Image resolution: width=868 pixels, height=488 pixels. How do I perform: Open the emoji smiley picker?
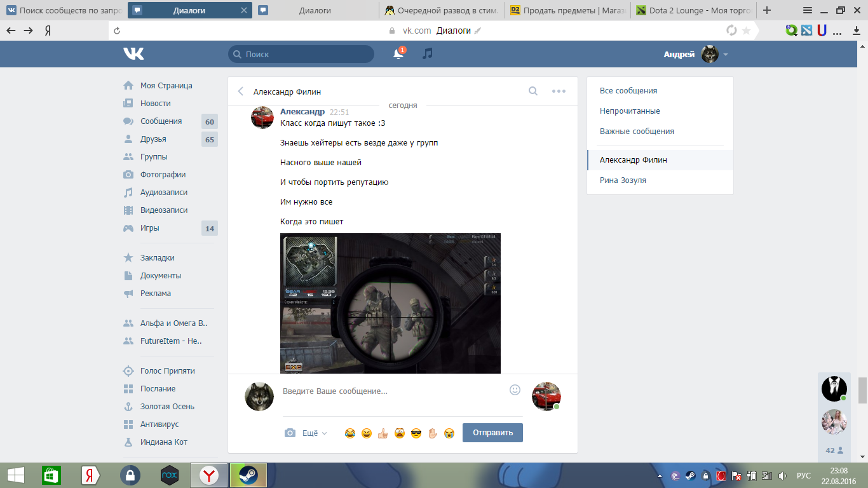515,390
